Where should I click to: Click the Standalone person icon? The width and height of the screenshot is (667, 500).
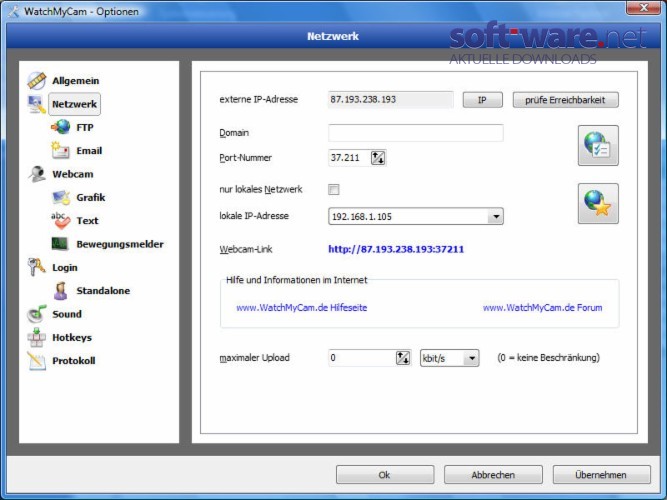click(60, 291)
